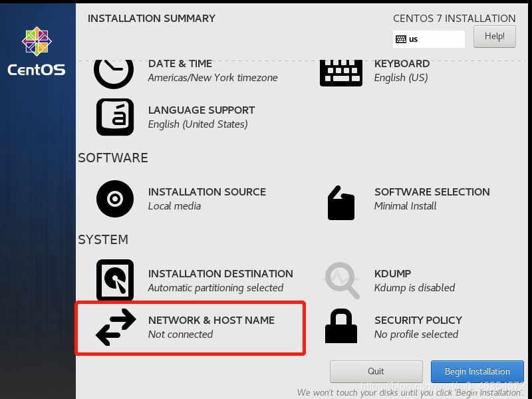Click the Network & Host Name arrows icon
Image resolution: width=532 pixels, height=399 pixels.
(116, 327)
